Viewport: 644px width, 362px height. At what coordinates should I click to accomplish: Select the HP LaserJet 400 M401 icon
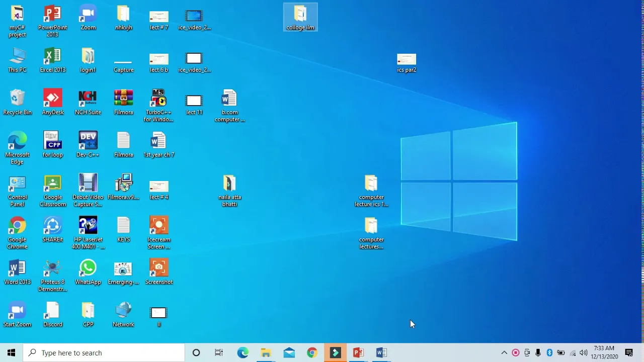(x=88, y=233)
